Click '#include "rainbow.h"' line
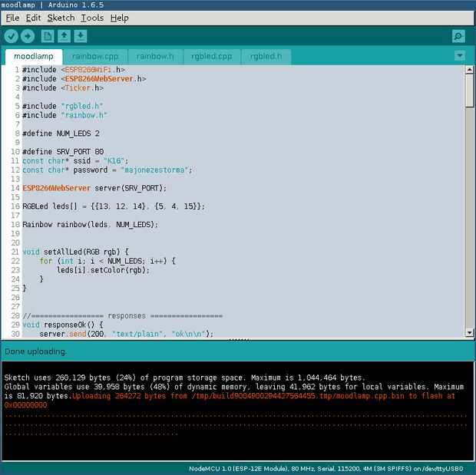 tap(64, 115)
